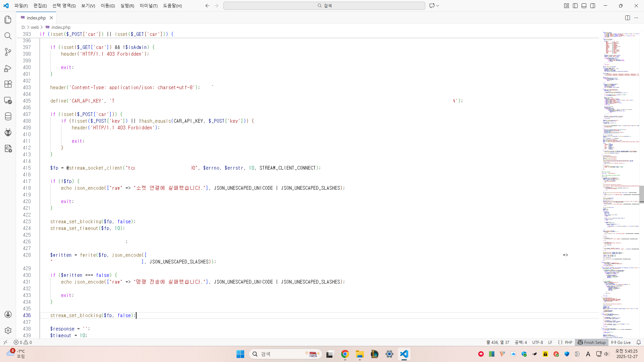Image resolution: width=644 pixels, height=362 pixels.
Task: Open the editor More Actions ellipsis menu
Action: [636, 18]
